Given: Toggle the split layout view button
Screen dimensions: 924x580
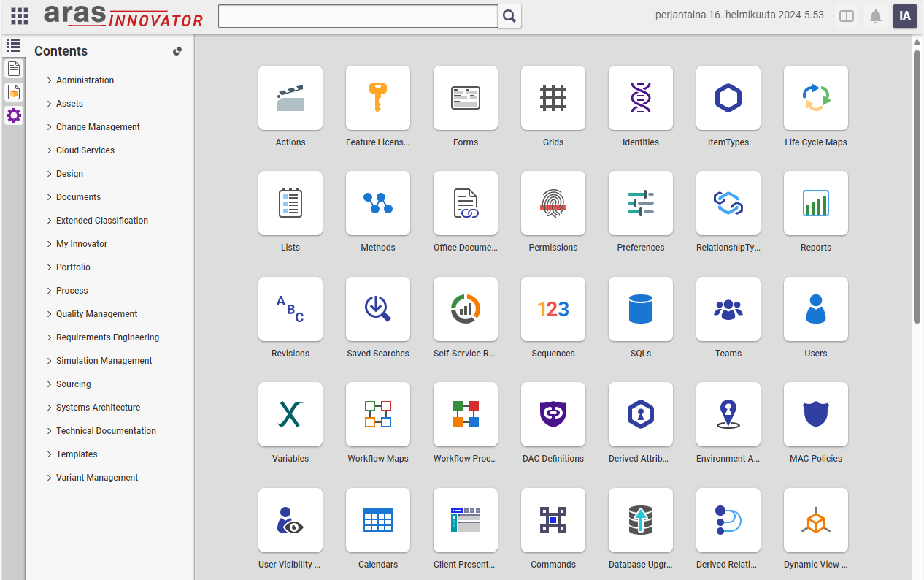Looking at the screenshot, I should click(847, 16).
